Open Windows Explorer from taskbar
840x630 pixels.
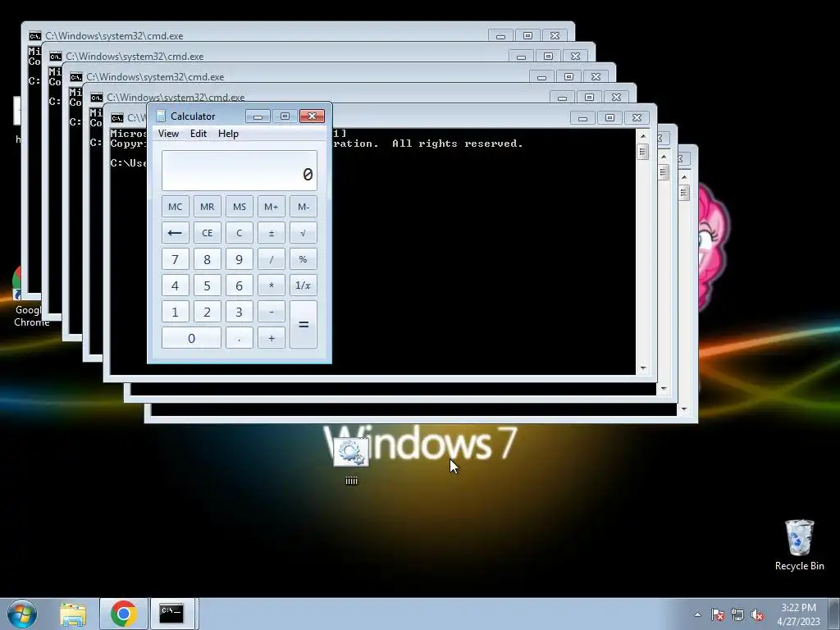73,614
